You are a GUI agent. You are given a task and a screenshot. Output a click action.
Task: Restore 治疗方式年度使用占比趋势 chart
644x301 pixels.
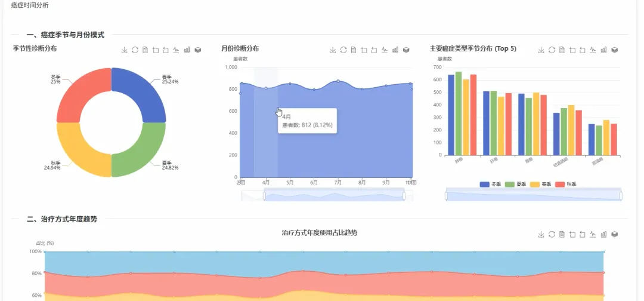(552, 234)
